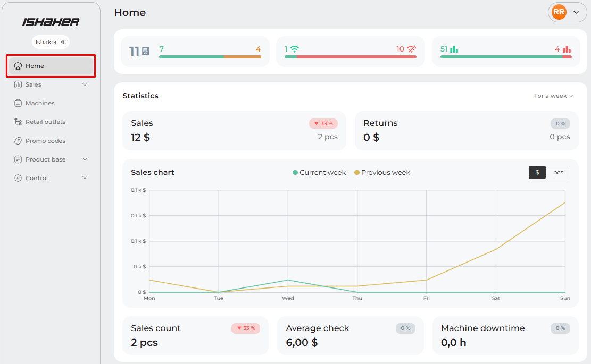Click the red offline signal icon

click(x=411, y=49)
